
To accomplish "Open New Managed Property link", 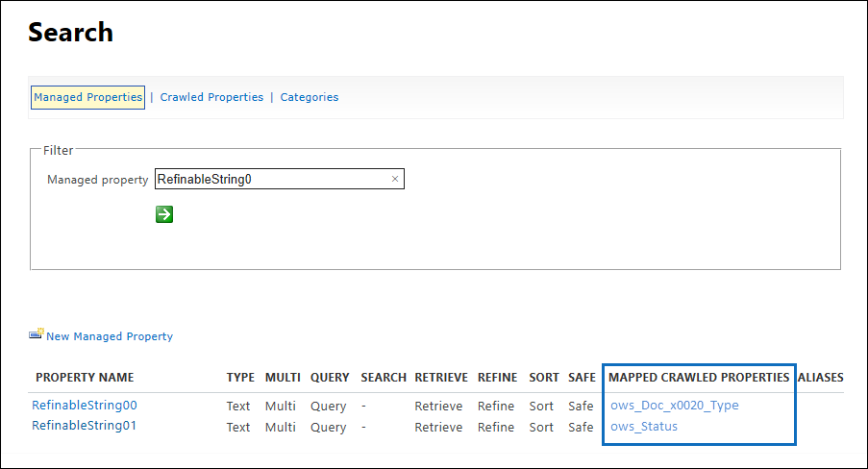I will [110, 336].
